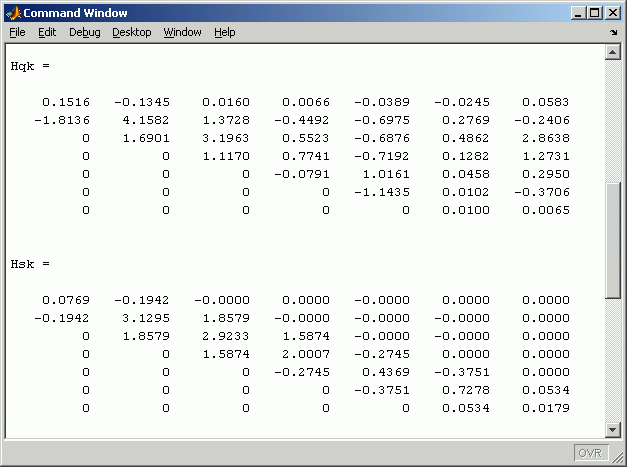Click the vertical scrollbar thumb
This screenshot has height=467, width=627.
tap(613, 240)
